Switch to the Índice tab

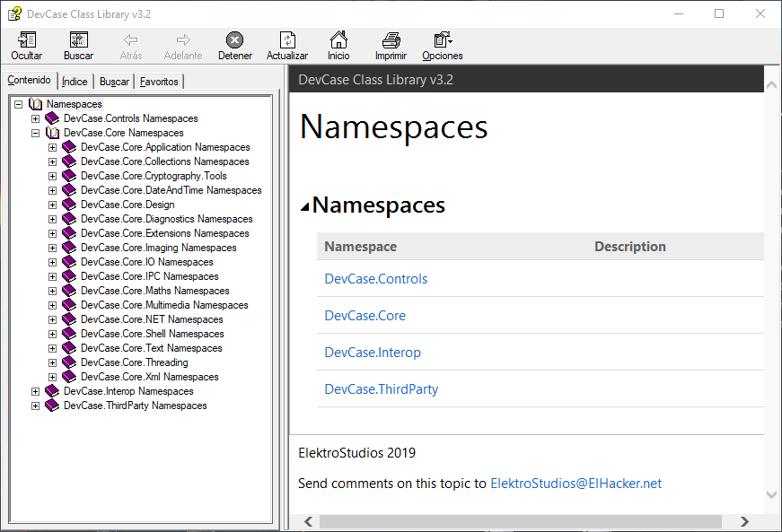[x=75, y=81]
